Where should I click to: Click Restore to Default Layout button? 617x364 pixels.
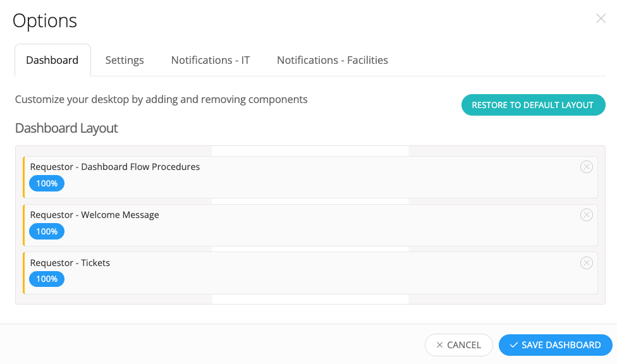point(533,105)
